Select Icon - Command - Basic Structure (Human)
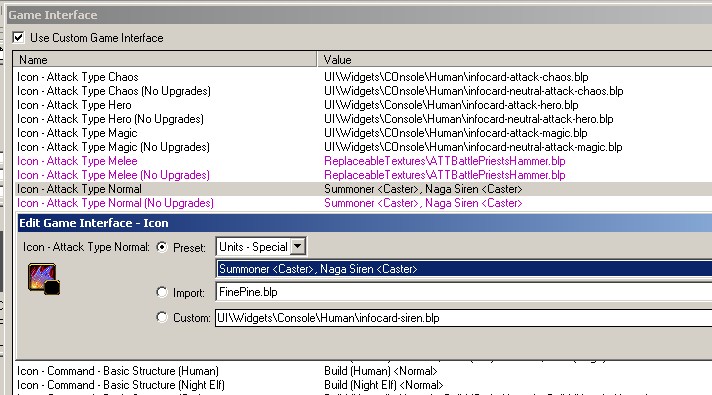Screen dimensions: 712x395 click(118, 371)
